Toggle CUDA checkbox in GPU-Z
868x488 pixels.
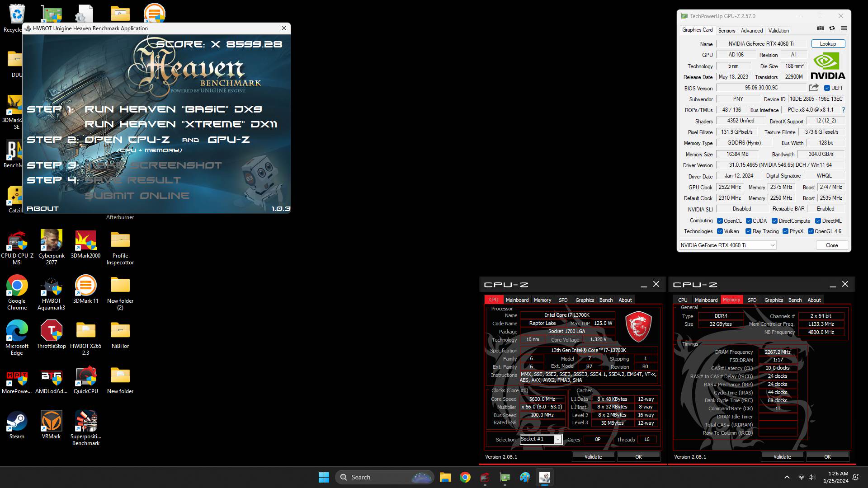click(749, 221)
